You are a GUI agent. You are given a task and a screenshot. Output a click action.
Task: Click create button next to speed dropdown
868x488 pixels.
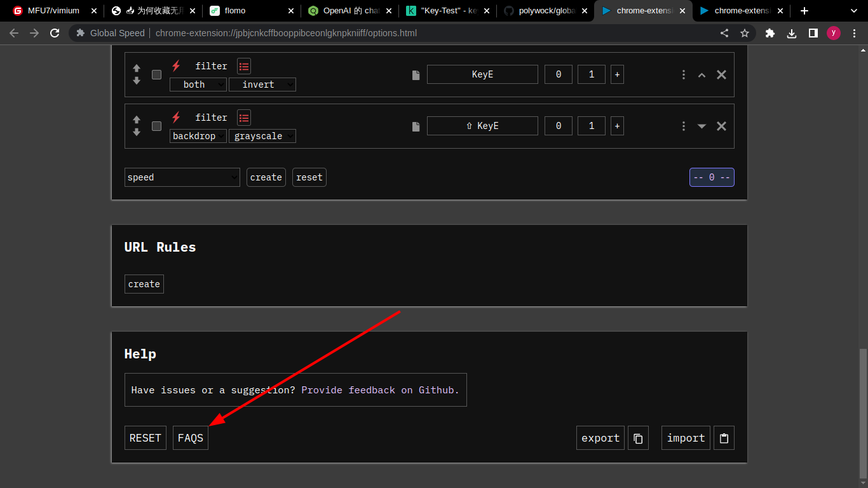[266, 177]
